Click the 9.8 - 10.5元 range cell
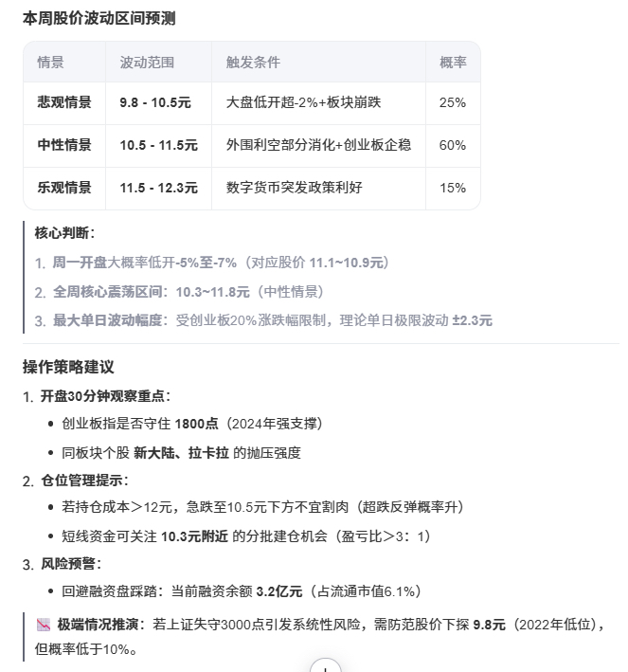 click(x=155, y=102)
